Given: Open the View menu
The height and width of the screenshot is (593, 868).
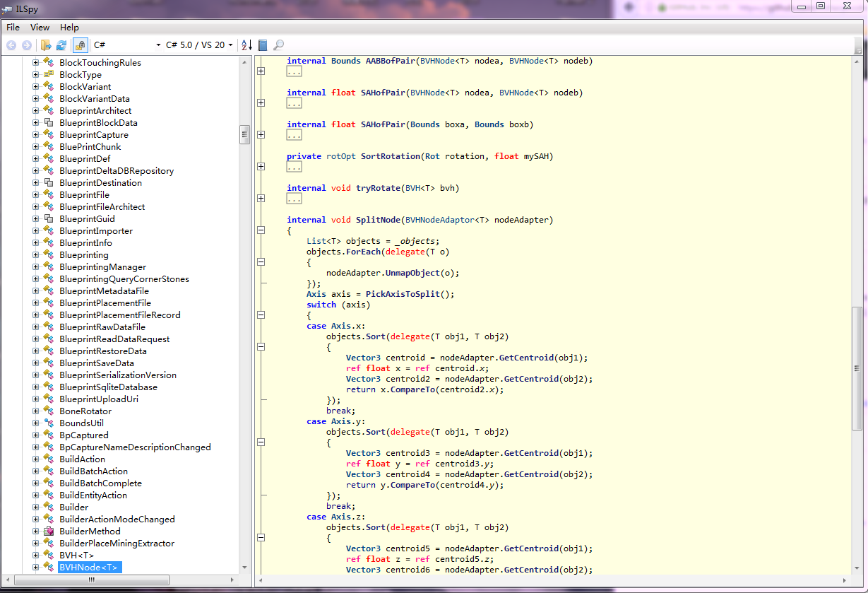Looking at the screenshot, I should point(40,28).
